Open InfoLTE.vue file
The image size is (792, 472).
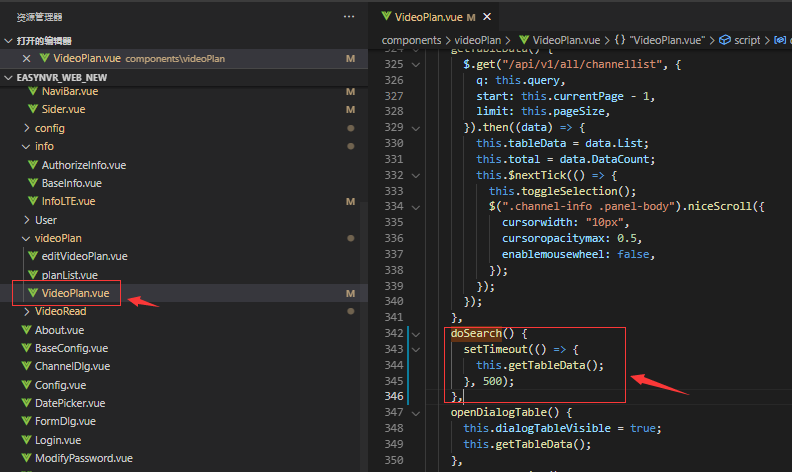[x=68, y=201]
